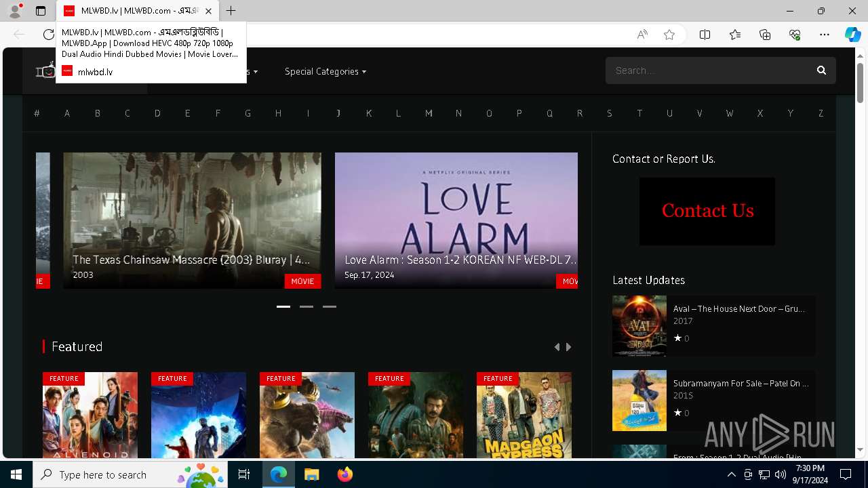
Task: Open File Explorer from taskbar
Action: [312, 474]
